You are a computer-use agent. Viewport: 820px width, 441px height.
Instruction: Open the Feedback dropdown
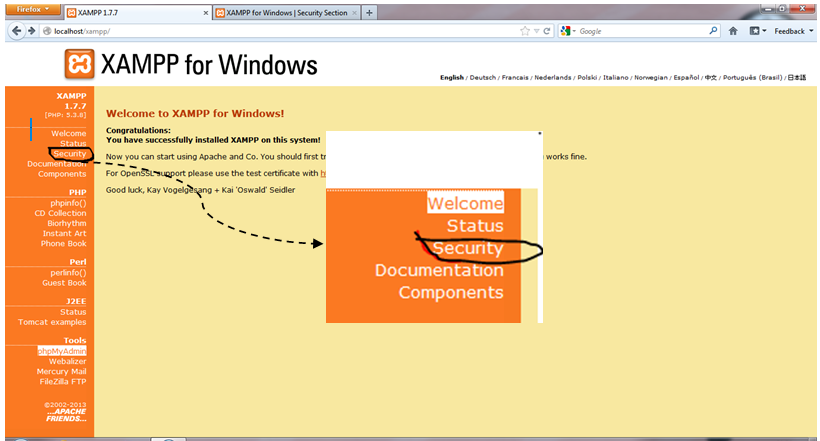[794, 31]
